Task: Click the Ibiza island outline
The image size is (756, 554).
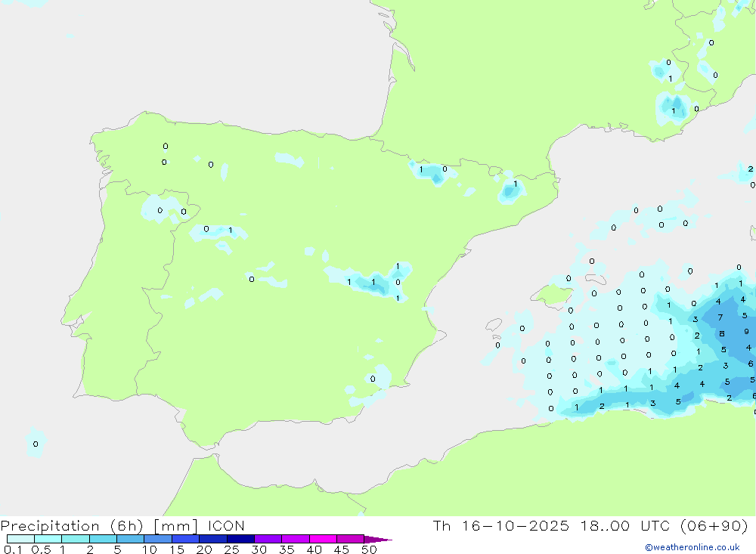Action: (494, 324)
